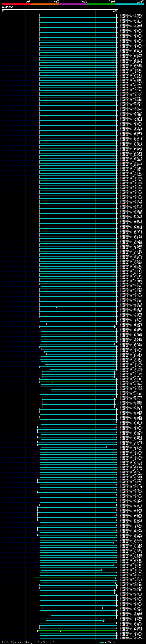Open the UniRef100_B5A4L8 entry
The height and width of the screenshot is (644, 146).
(x=131, y=326)
